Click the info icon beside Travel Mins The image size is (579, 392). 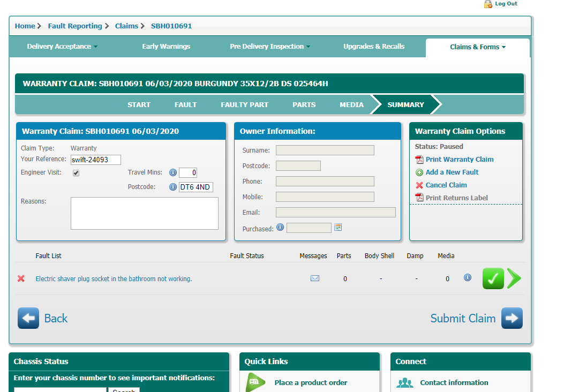pyautogui.click(x=173, y=172)
